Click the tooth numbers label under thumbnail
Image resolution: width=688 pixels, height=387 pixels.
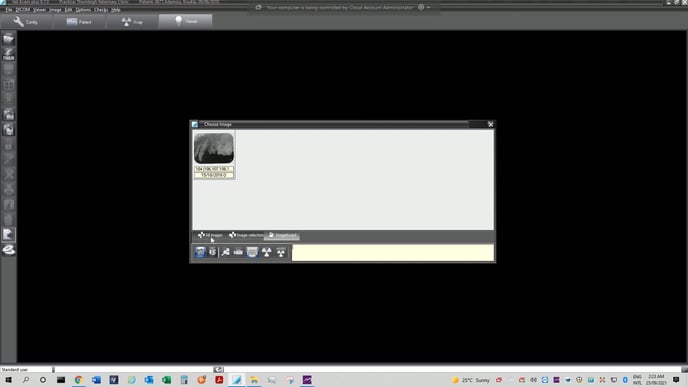coord(214,169)
